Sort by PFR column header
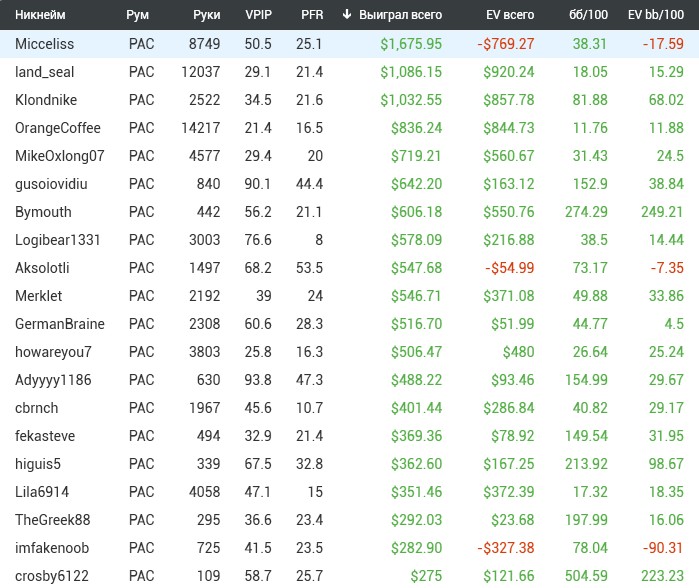Image resolution: width=699 pixels, height=588 pixels. click(312, 15)
